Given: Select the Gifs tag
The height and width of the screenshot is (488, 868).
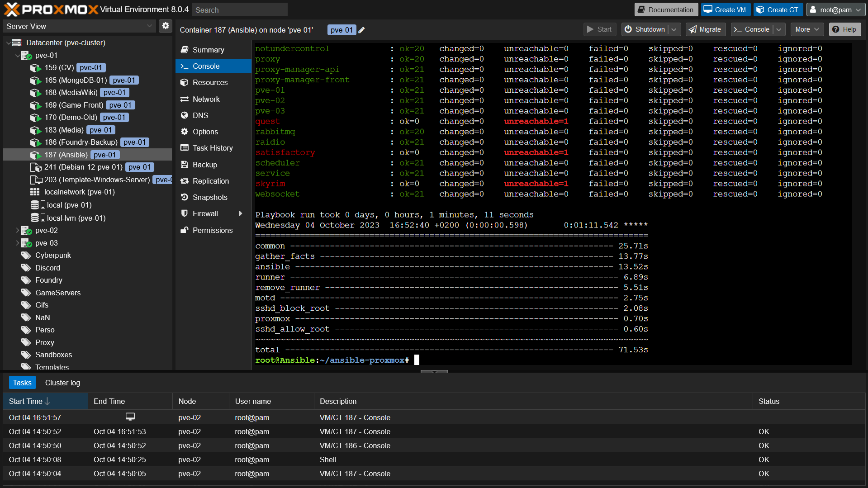Looking at the screenshot, I should point(42,305).
